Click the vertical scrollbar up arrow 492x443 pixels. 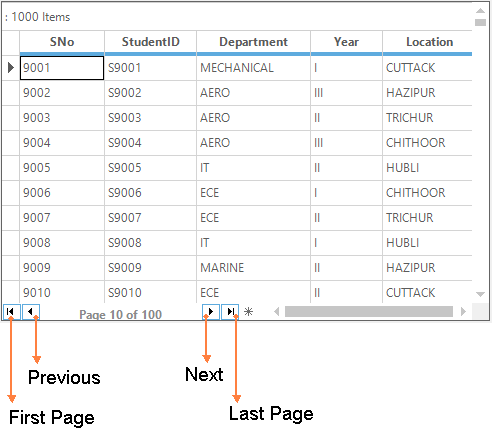[480, 11]
